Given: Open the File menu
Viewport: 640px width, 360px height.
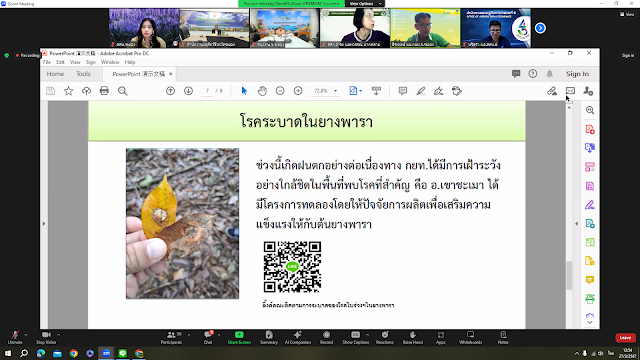Looking at the screenshot, I should pyautogui.click(x=47, y=62).
